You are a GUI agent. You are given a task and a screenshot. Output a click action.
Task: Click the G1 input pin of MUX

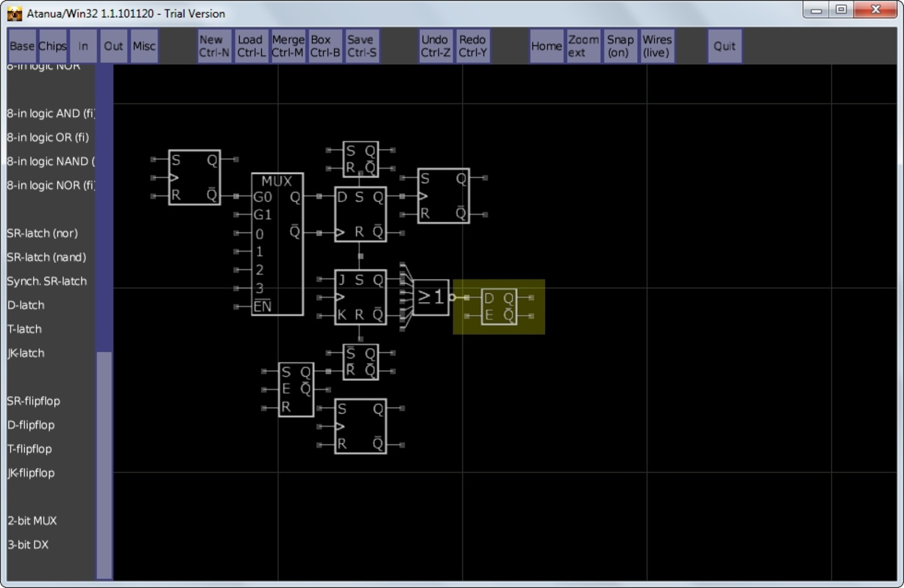pyautogui.click(x=236, y=215)
